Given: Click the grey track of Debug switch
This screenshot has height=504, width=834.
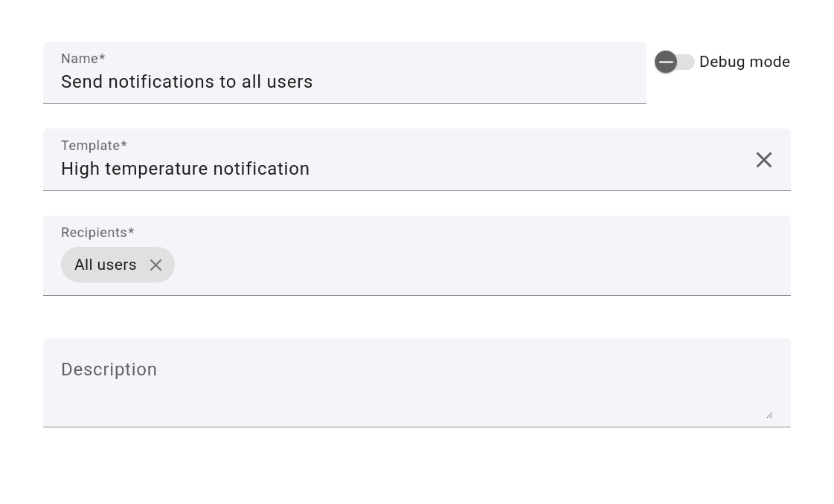Looking at the screenshot, I should (x=686, y=62).
